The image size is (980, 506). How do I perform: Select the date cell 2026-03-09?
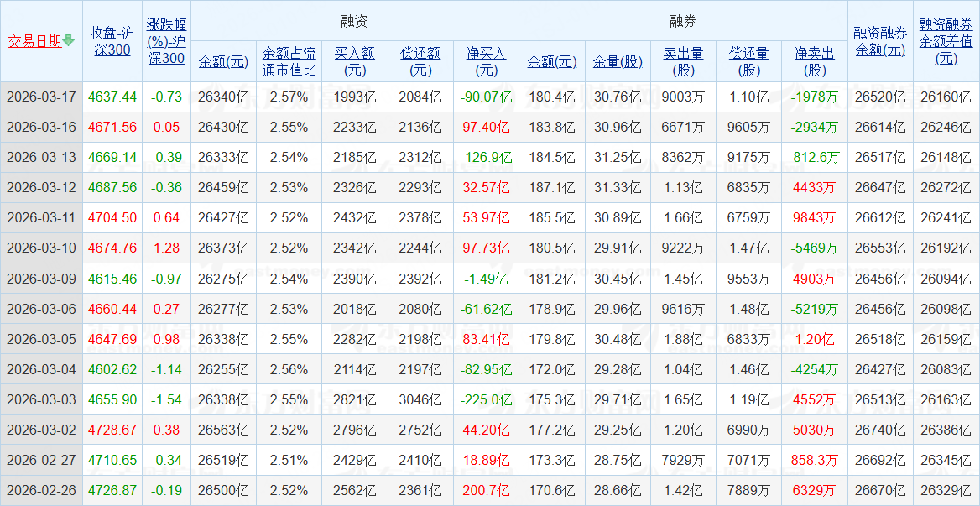(41, 279)
